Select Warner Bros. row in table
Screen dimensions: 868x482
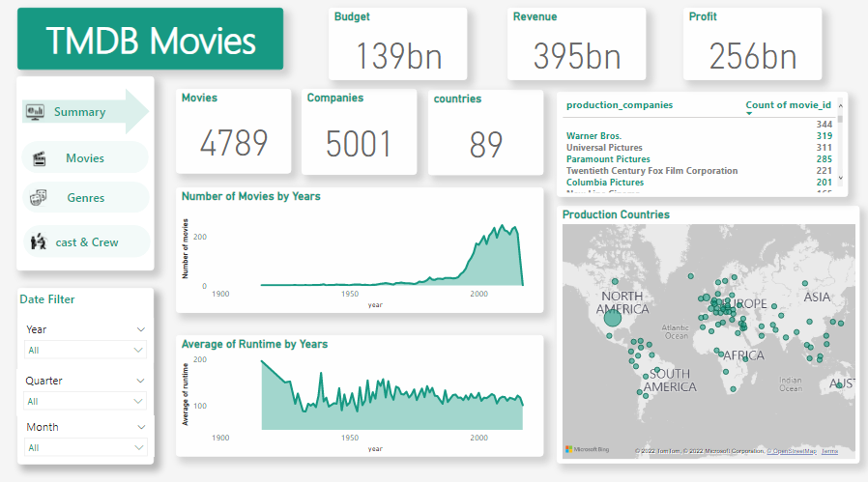(x=594, y=136)
